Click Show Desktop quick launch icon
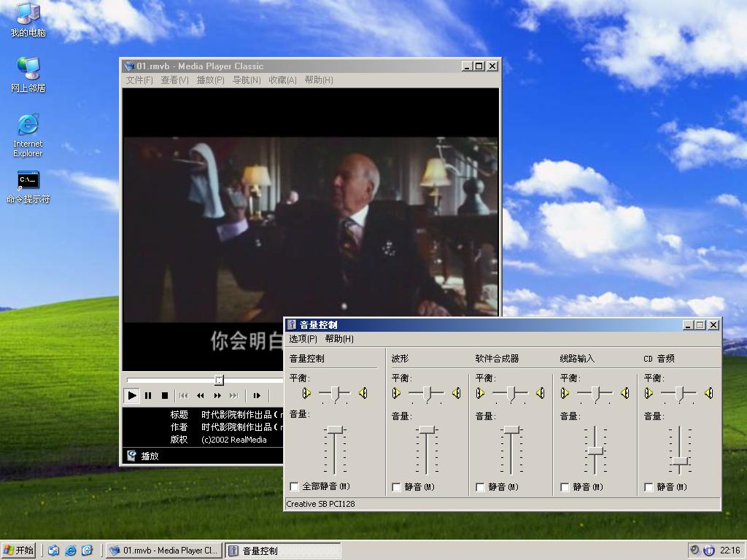 pyautogui.click(x=53, y=551)
